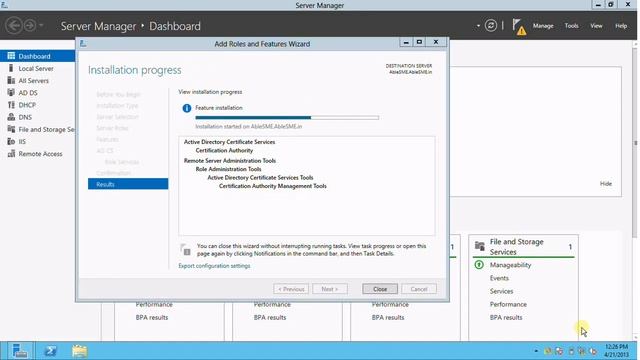Click Export configuration settings link
640x360 pixels.
click(x=214, y=266)
